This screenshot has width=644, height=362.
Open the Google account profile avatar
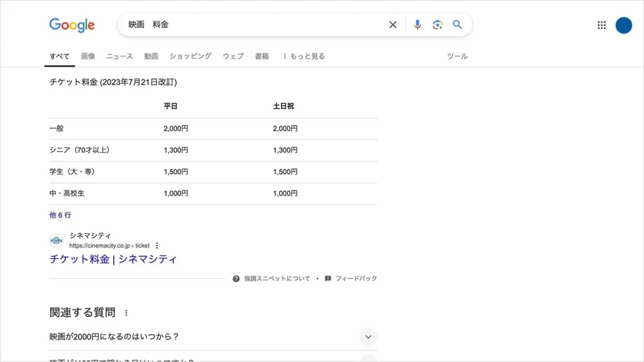click(x=623, y=25)
